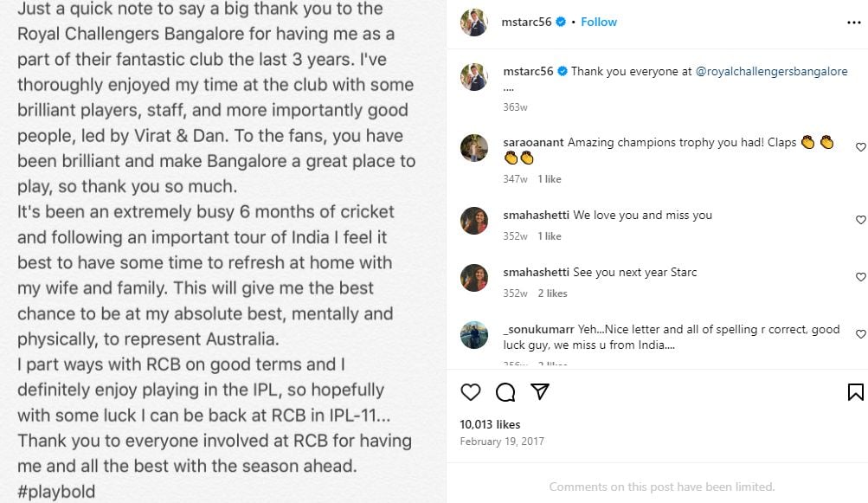View the 10,013 likes list

[x=490, y=424]
